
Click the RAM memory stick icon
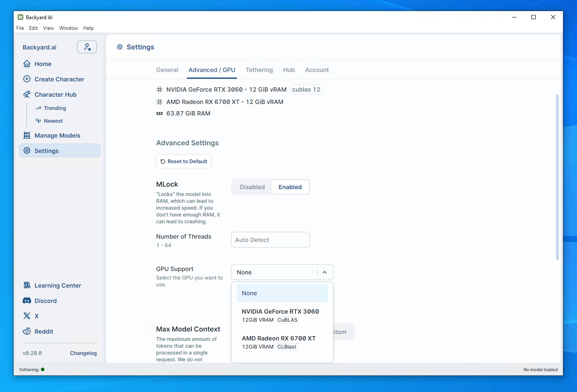159,113
